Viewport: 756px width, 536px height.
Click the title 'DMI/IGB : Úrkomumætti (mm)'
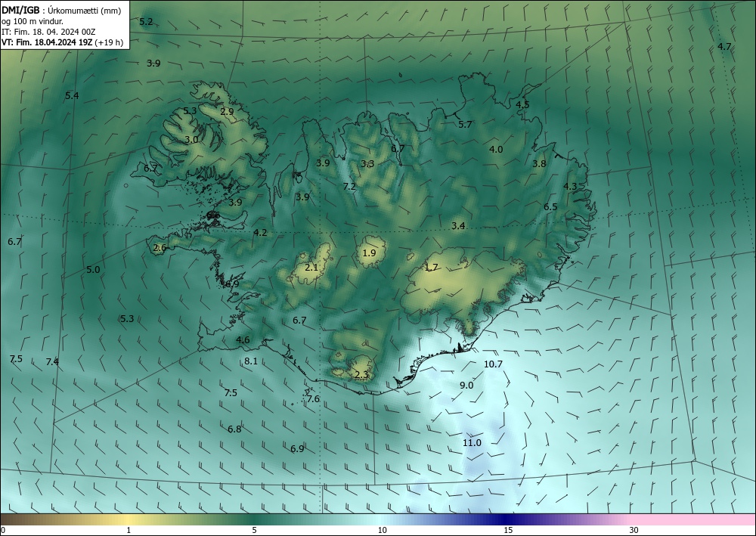[x=61, y=11]
